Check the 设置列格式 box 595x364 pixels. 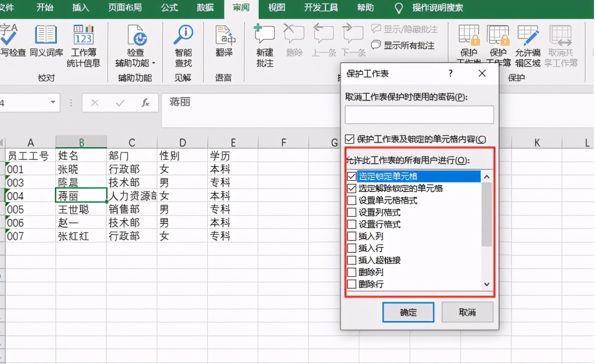coord(352,212)
